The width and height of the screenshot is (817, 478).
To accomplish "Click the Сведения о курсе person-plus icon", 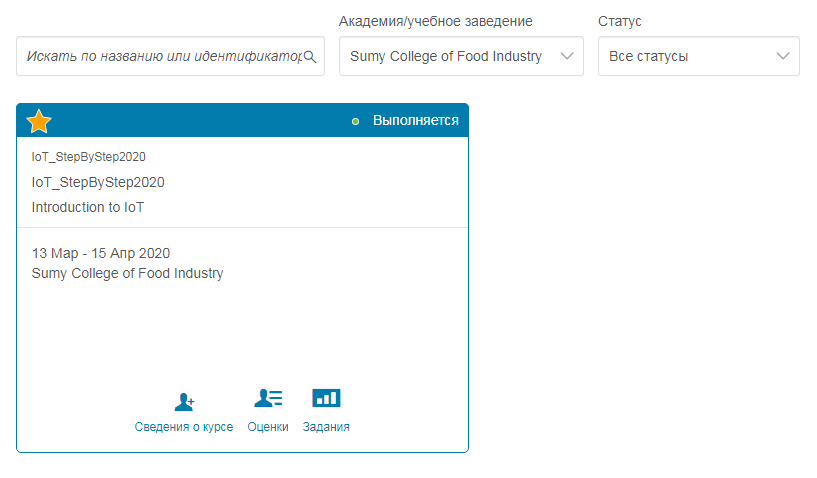I will click(x=184, y=402).
